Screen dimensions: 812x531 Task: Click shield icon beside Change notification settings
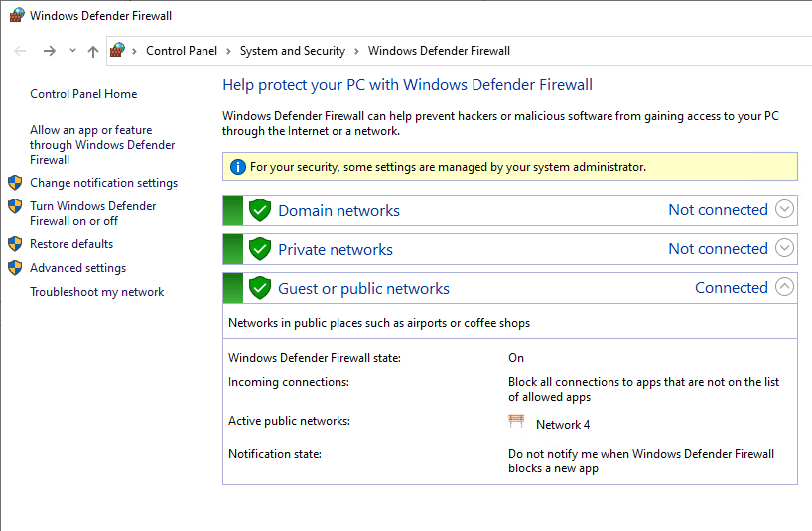(15, 183)
